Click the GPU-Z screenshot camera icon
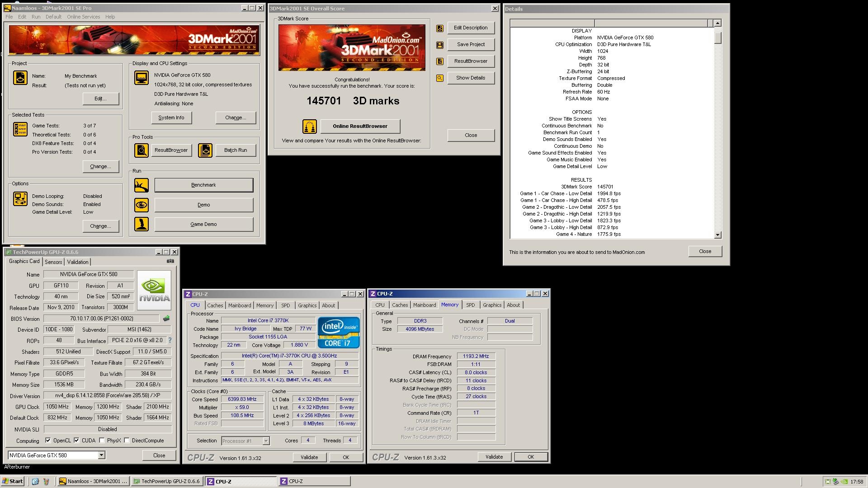The width and height of the screenshot is (868, 488). [x=170, y=261]
